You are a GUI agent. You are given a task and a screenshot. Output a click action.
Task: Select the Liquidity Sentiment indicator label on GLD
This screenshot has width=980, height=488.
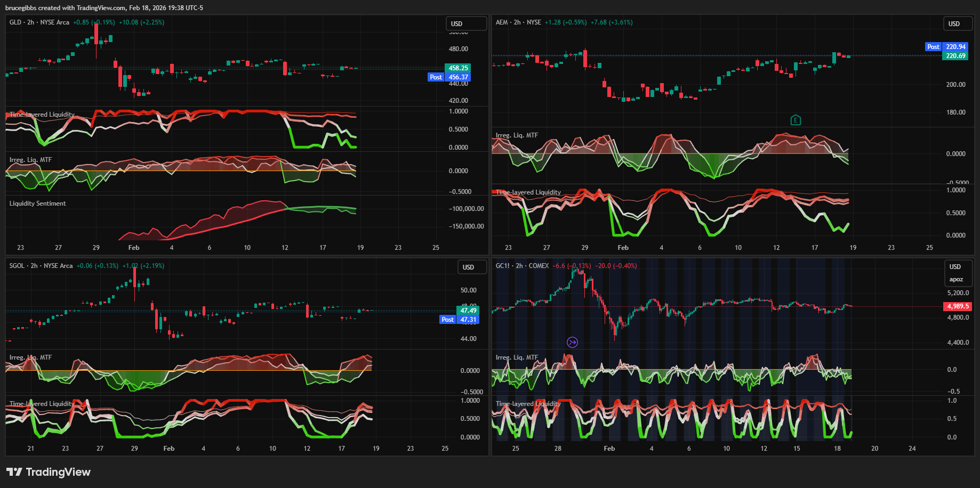[x=37, y=204]
